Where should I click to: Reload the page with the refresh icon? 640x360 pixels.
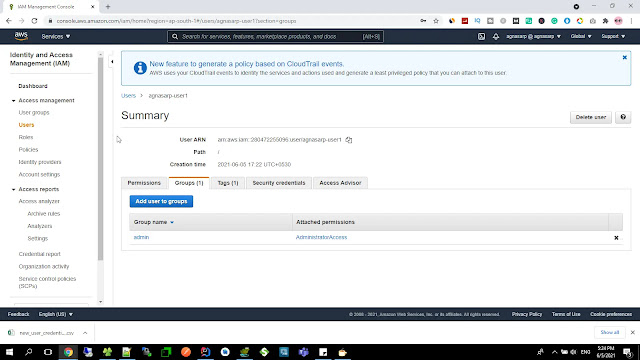(x=34, y=21)
